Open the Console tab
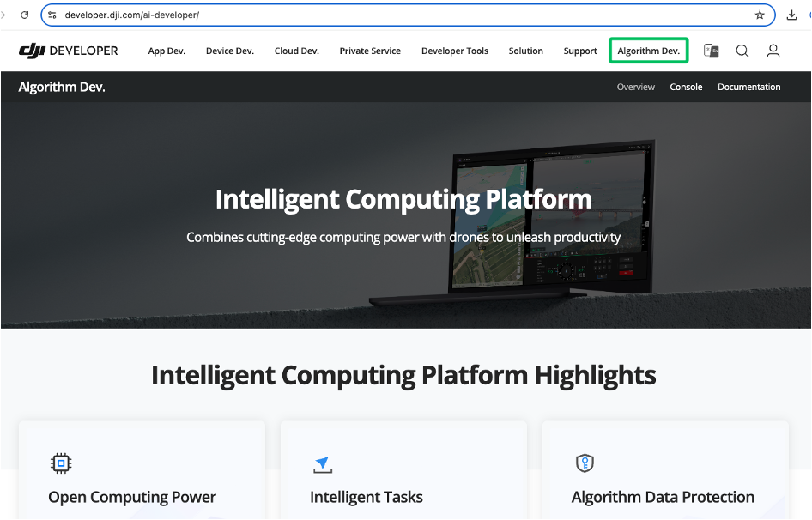This screenshot has height=520, width=812. tap(686, 87)
